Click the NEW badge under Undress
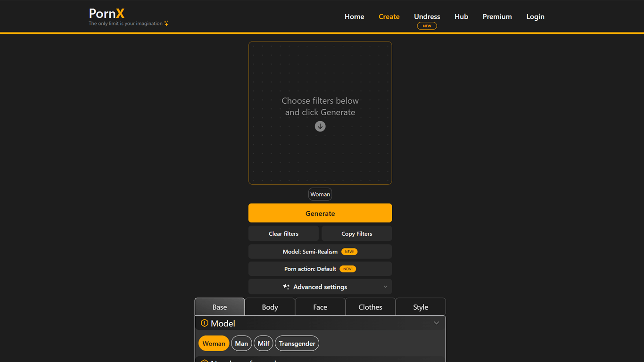 [427, 26]
